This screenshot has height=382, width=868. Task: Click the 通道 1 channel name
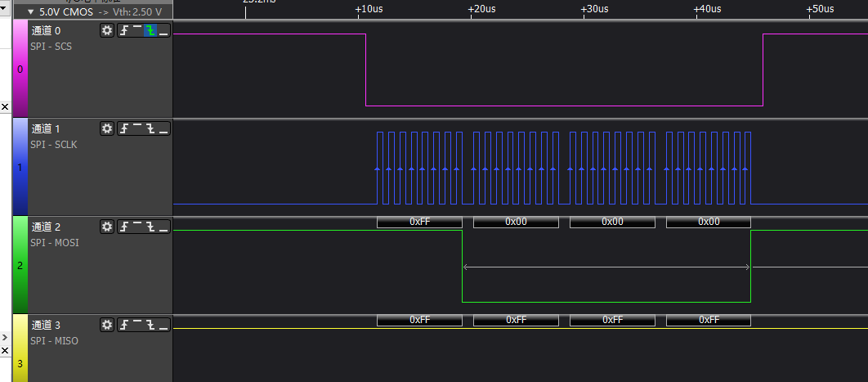[46, 129]
